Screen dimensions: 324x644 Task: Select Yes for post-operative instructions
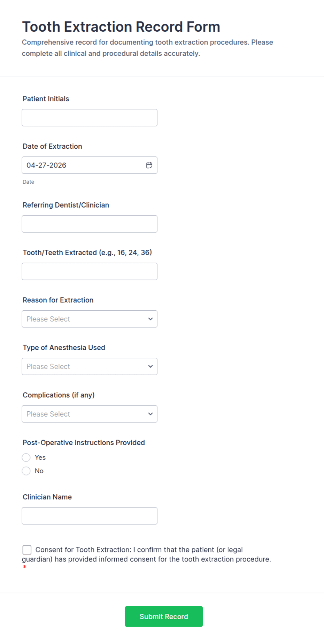(26, 457)
